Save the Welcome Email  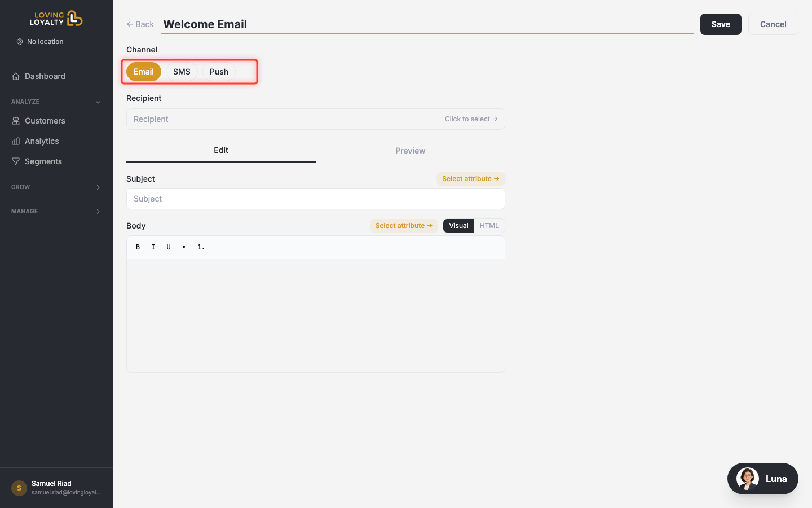721,24
